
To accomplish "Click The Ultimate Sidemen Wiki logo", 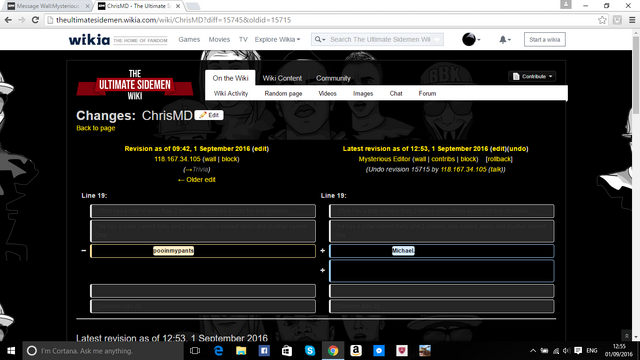I will pyautogui.click(x=135, y=85).
